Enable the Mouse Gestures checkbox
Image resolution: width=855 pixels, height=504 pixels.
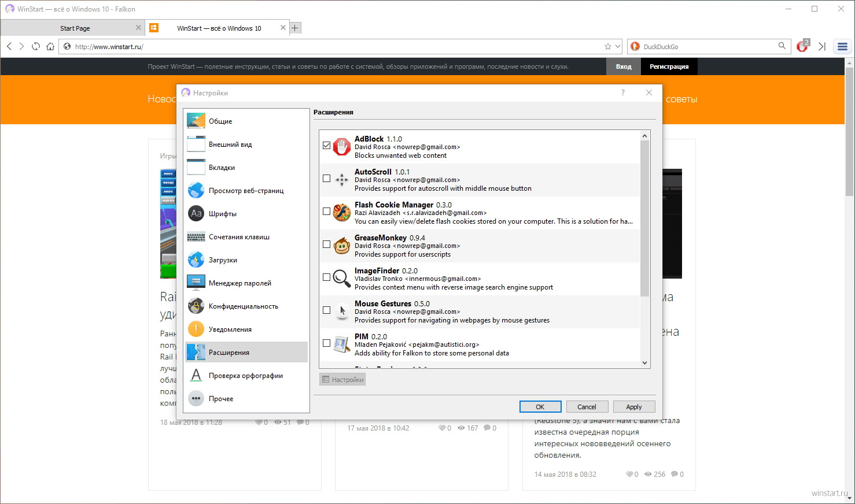(326, 310)
